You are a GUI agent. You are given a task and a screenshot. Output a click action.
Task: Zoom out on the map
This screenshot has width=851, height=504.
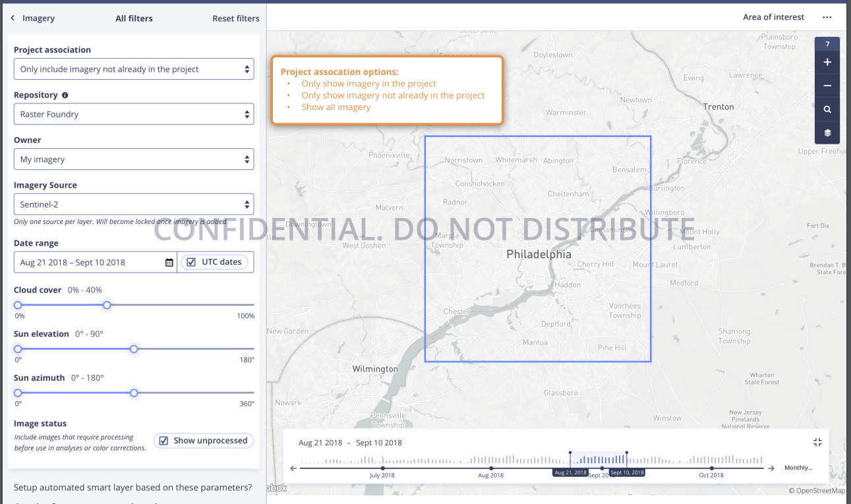pos(827,86)
